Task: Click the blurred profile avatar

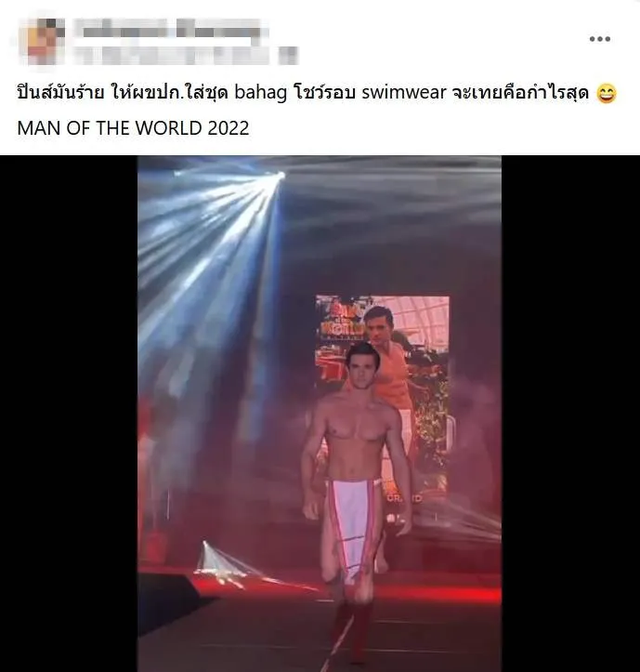Action: (43, 41)
